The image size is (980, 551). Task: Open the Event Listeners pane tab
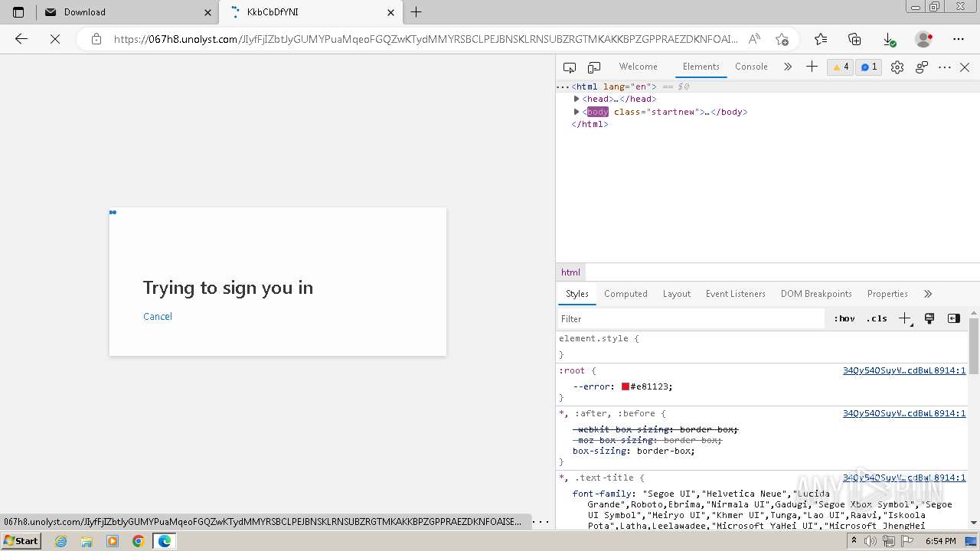[735, 294]
